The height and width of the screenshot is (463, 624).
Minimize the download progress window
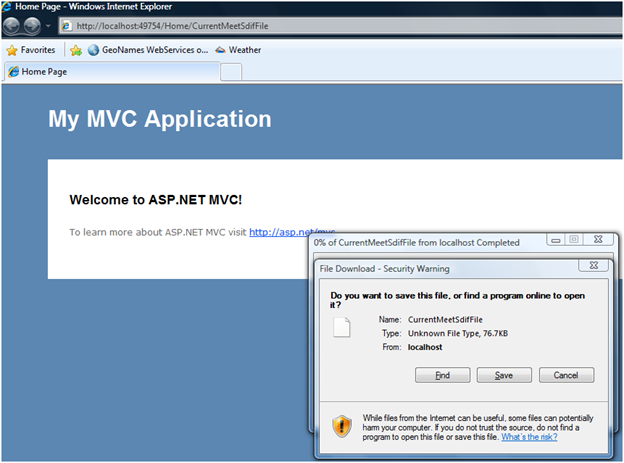[x=554, y=241]
